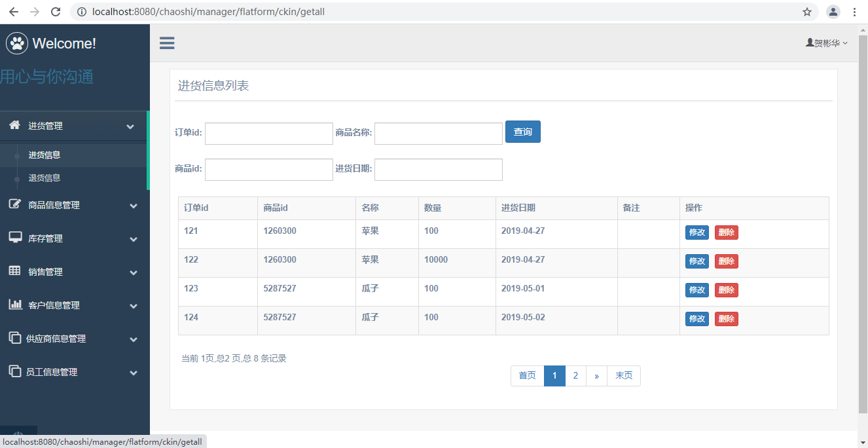Image resolution: width=868 pixels, height=448 pixels.
Task: Reload the page with refresh icon
Action: [x=56, y=12]
